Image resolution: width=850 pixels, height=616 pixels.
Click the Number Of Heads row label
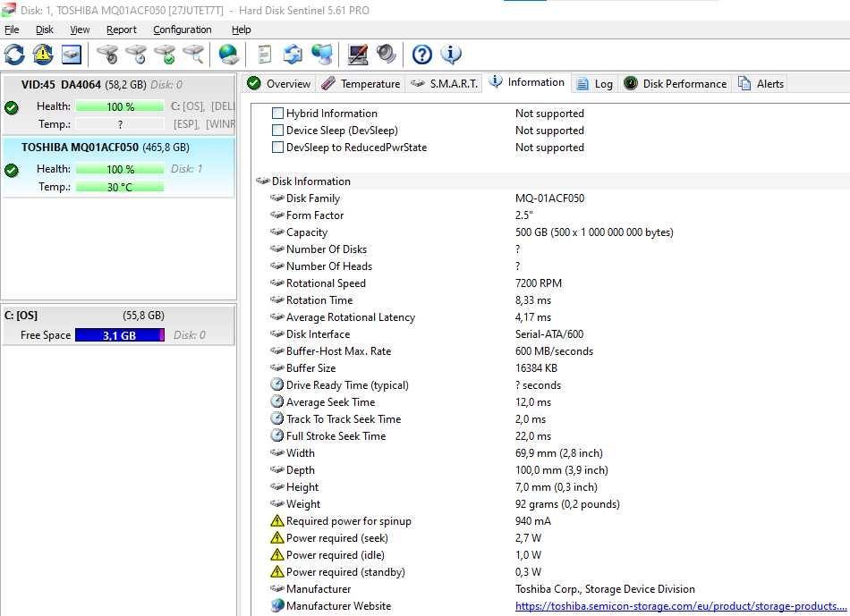click(x=329, y=266)
